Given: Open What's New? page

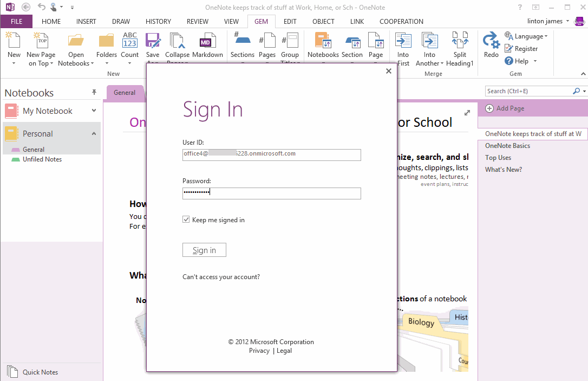Looking at the screenshot, I should click(503, 170).
